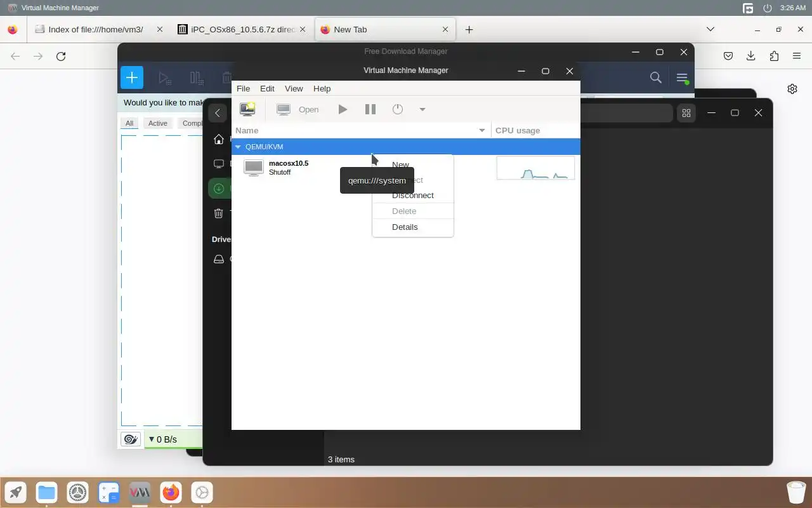Select the macosx10.5 virtual machine row
Viewport: 812px width, 508px height.
click(406, 168)
